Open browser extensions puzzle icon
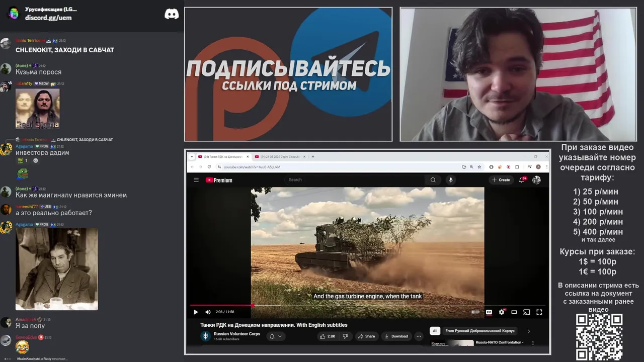The image size is (644, 362). click(517, 166)
